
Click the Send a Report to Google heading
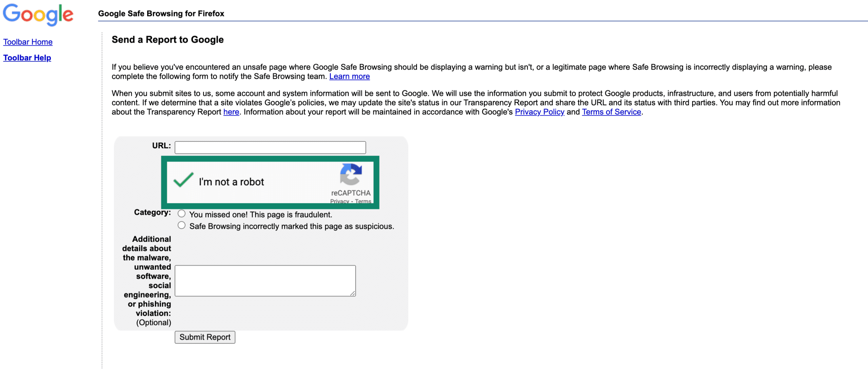click(x=167, y=39)
